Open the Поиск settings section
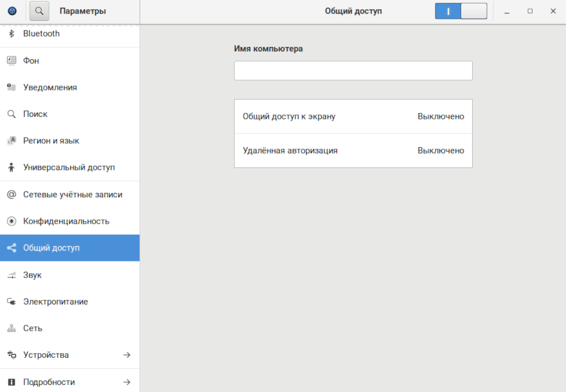This screenshot has width=566, height=392. (35, 114)
